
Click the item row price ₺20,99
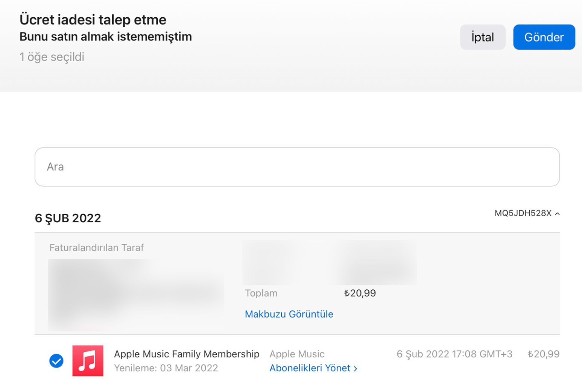543,354
